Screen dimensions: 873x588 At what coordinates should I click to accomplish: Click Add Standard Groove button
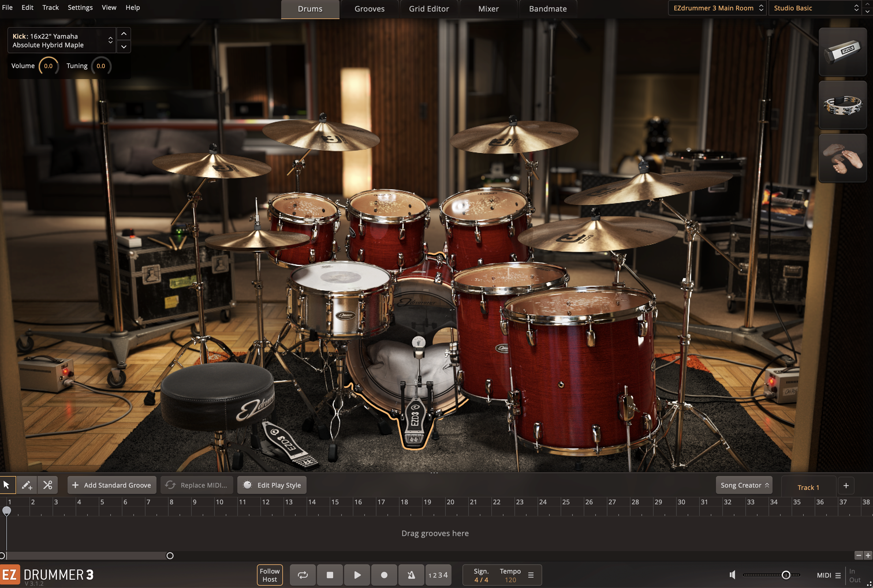pos(112,485)
